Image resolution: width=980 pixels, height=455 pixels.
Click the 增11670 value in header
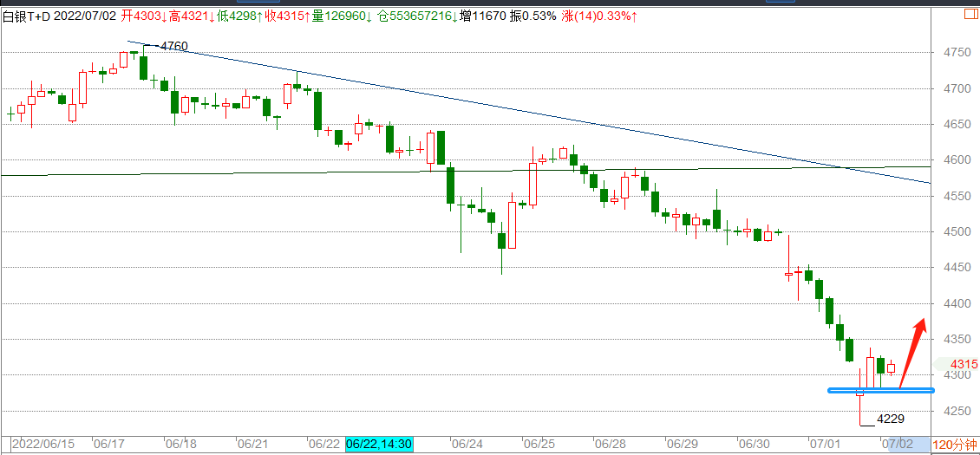tap(483, 16)
